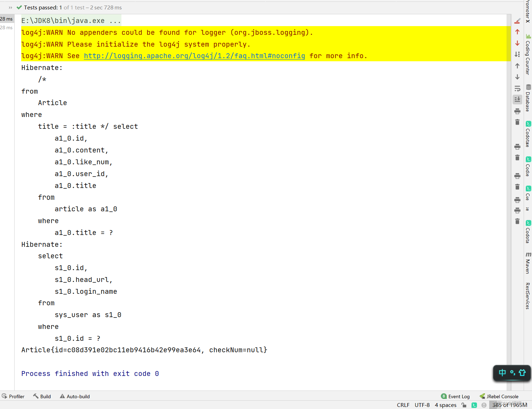The width and height of the screenshot is (532, 409).
Task: Click the green Tests passed checkmark icon
Action: pos(19,7)
